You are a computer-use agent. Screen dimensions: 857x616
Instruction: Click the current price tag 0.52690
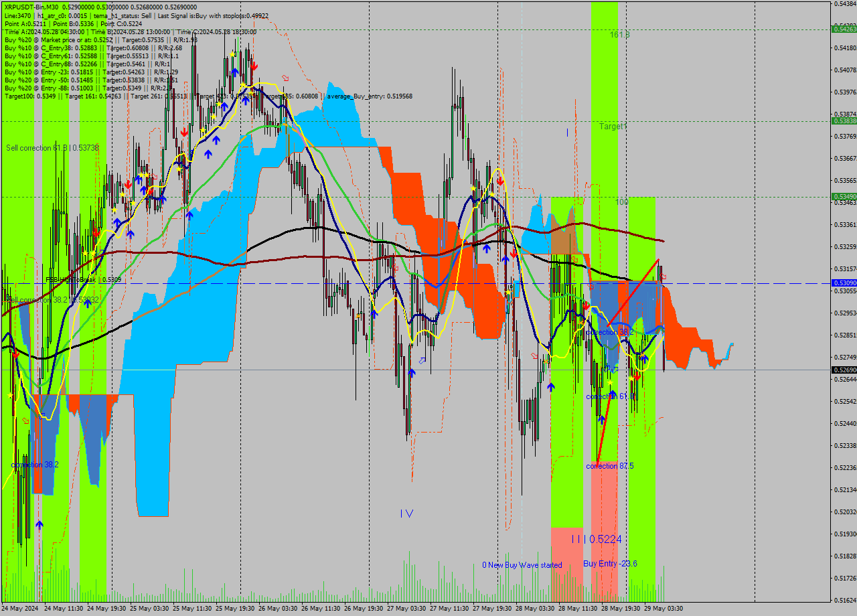click(844, 370)
